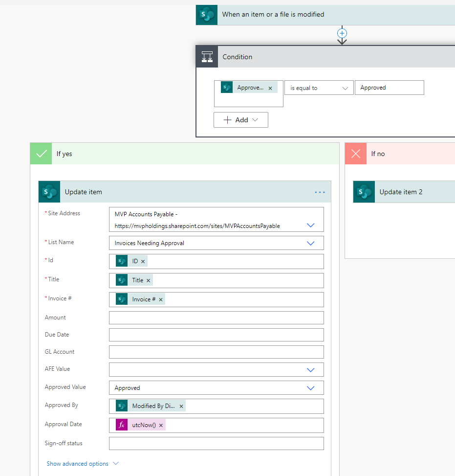Click the Show advanced options link
This screenshot has height=476, width=455.
pos(77,463)
